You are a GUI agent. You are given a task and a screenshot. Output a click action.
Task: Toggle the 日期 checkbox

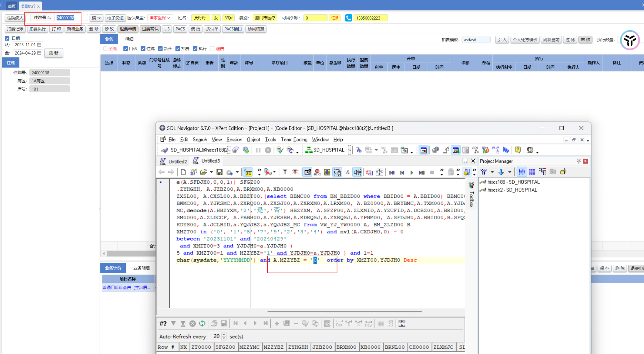point(7,38)
